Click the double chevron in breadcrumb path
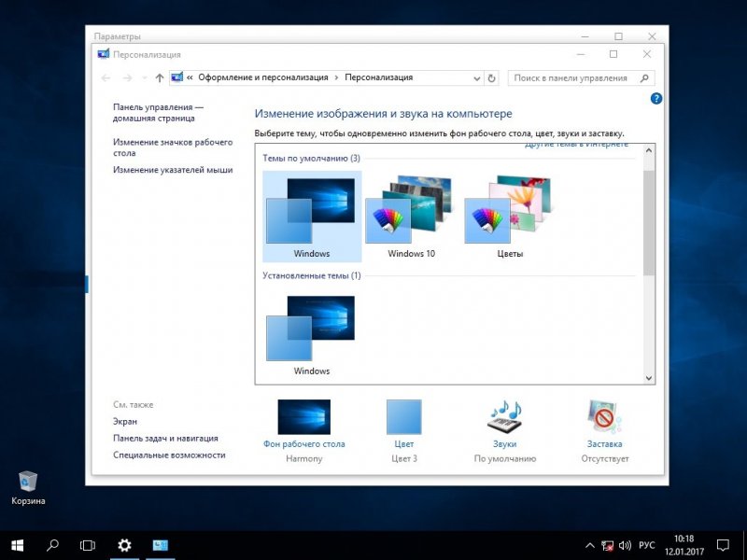 pyautogui.click(x=190, y=77)
